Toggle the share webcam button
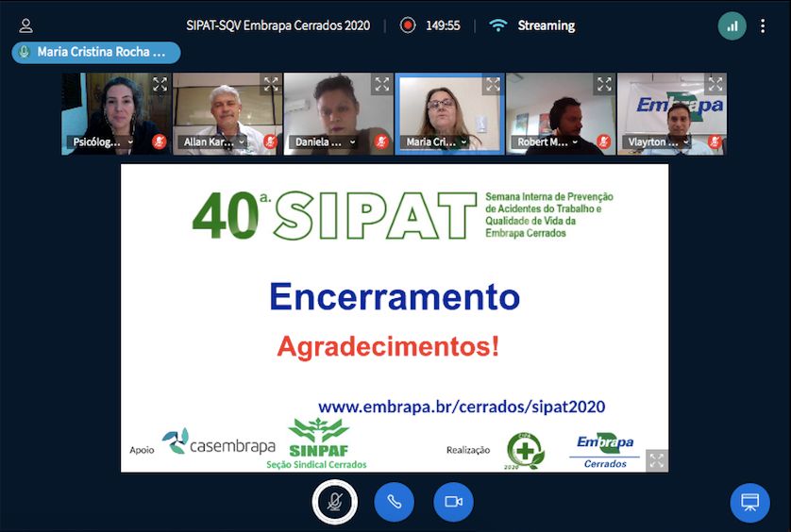This screenshot has height=532, width=791. click(453, 502)
